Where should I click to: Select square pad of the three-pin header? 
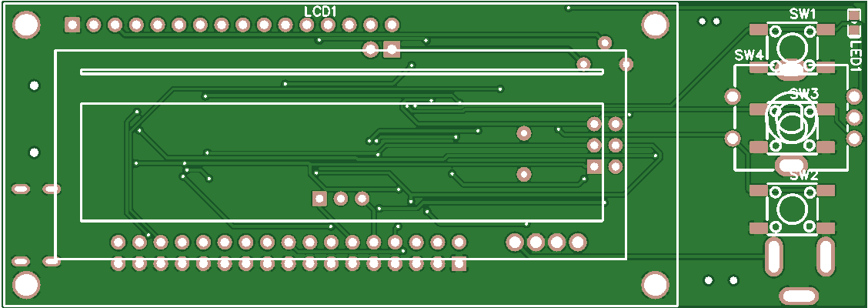pos(319,199)
